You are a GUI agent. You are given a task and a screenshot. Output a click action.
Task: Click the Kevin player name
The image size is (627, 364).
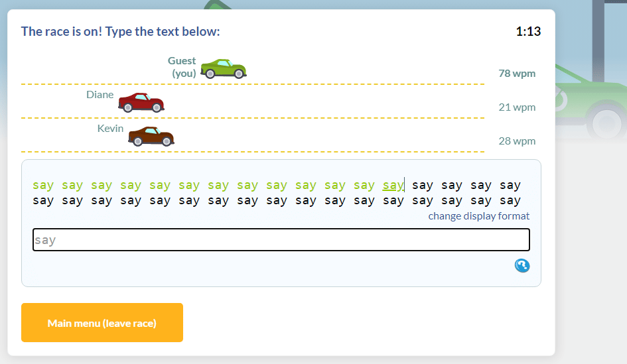click(x=110, y=129)
